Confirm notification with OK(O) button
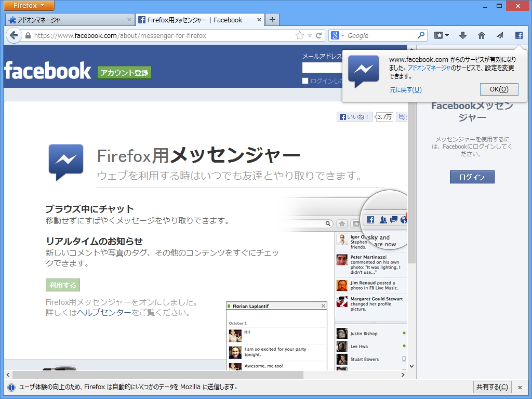The height and width of the screenshot is (399, 532). pyautogui.click(x=499, y=89)
